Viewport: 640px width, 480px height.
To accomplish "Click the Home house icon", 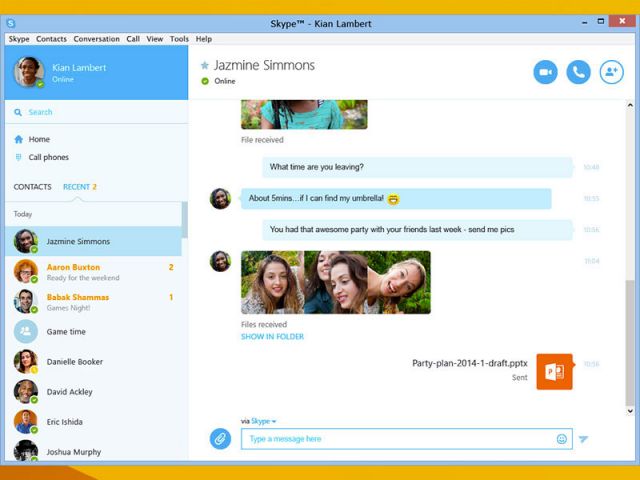I will [x=18, y=140].
